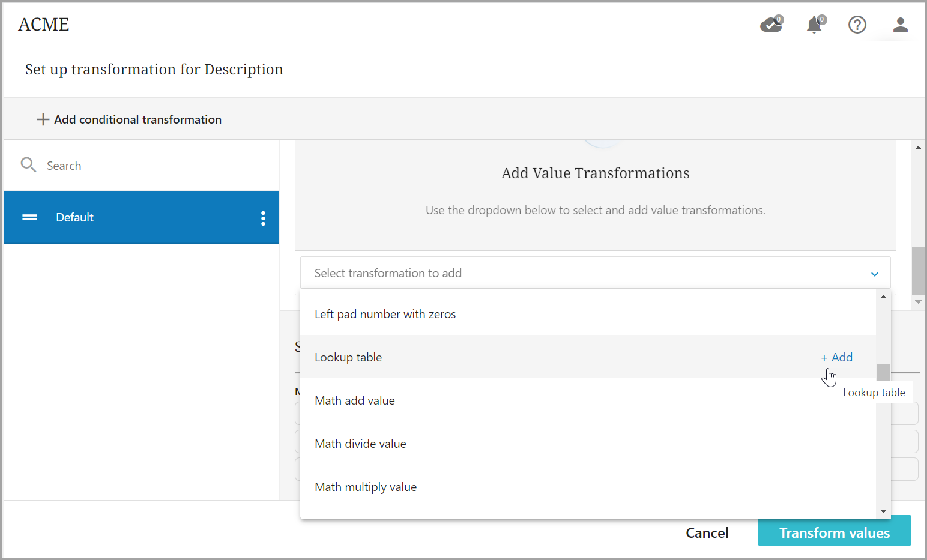Choose Math divide value option
This screenshot has width=927, height=560.
click(360, 444)
